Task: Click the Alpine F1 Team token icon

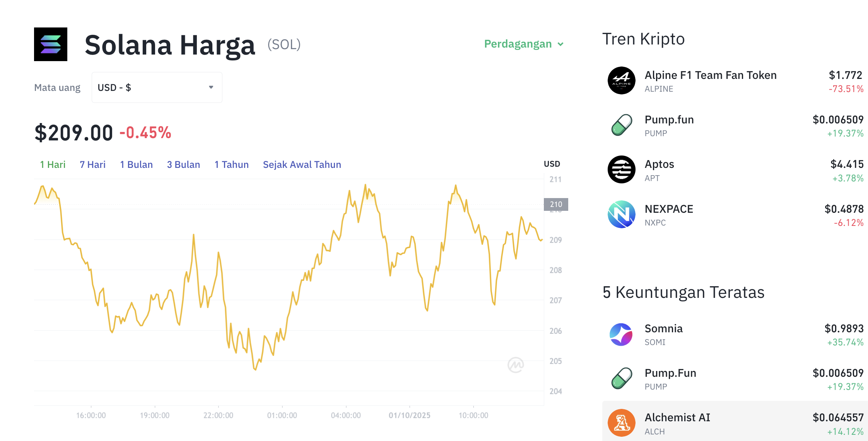Action: click(x=621, y=80)
